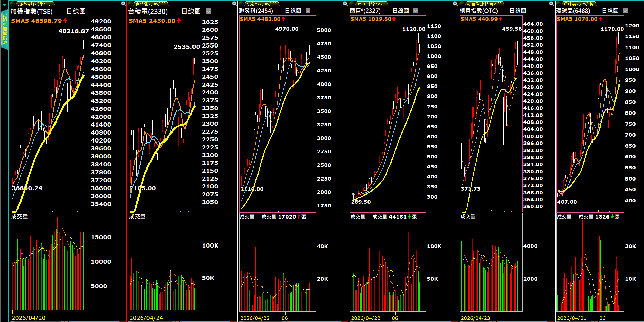Expand the period dropdown beside 聯發科 日線圖
644x322 pixels.
308,11
